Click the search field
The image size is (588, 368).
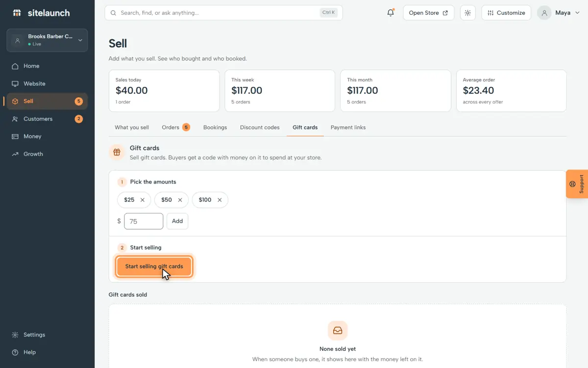coord(223,13)
